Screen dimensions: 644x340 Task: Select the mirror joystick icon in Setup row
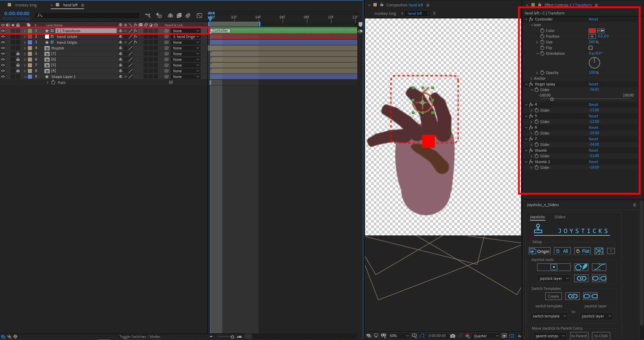coord(599,251)
